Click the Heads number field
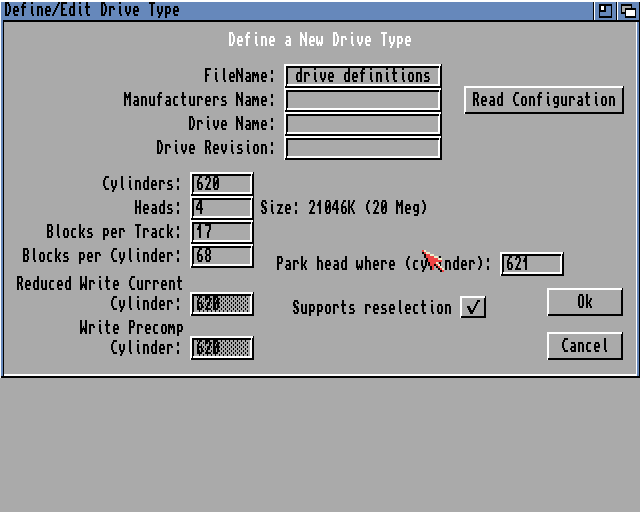 pyautogui.click(x=222, y=208)
